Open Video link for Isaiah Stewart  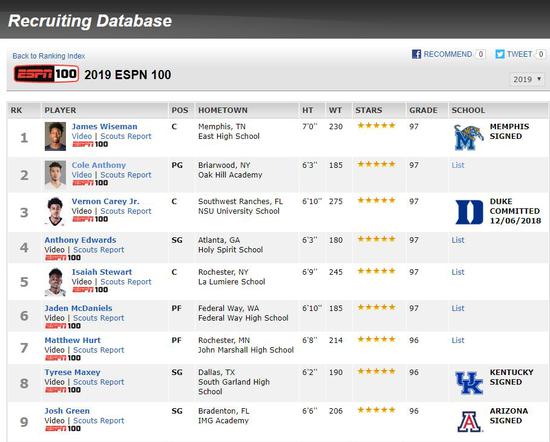(x=82, y=282)
